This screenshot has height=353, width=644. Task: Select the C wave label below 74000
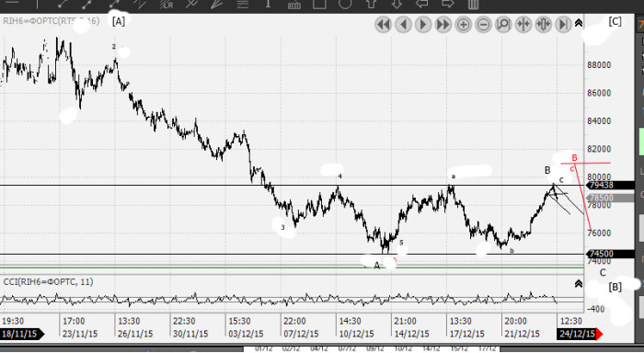pyautogui.click(x=603, y=273)
